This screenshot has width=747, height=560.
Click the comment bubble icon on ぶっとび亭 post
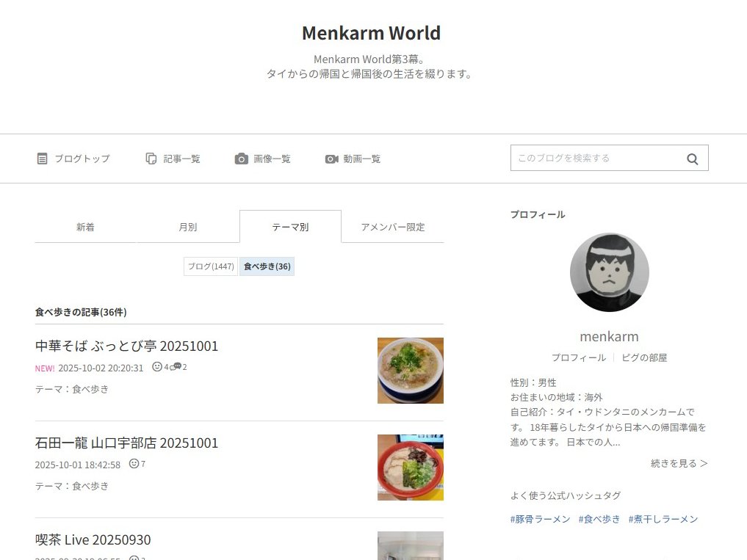coord(176,366)
